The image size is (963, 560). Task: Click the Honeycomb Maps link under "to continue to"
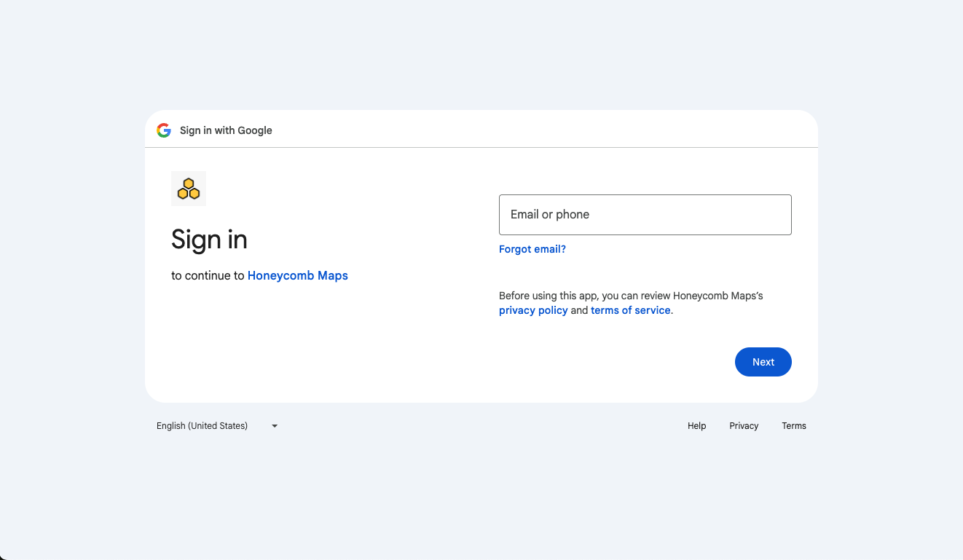[297, 275]
